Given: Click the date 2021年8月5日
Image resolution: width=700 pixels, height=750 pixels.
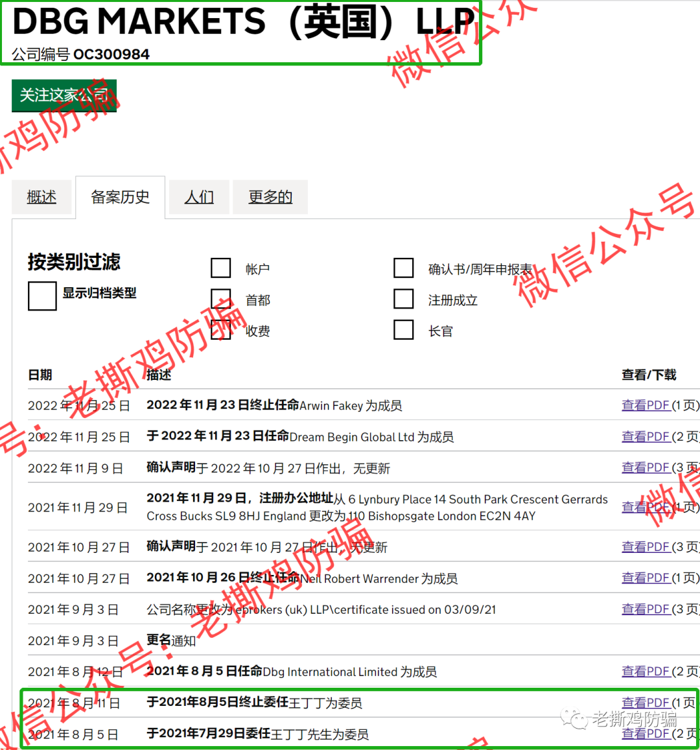Looking at the screenshot, I should [x=73, y=734].
